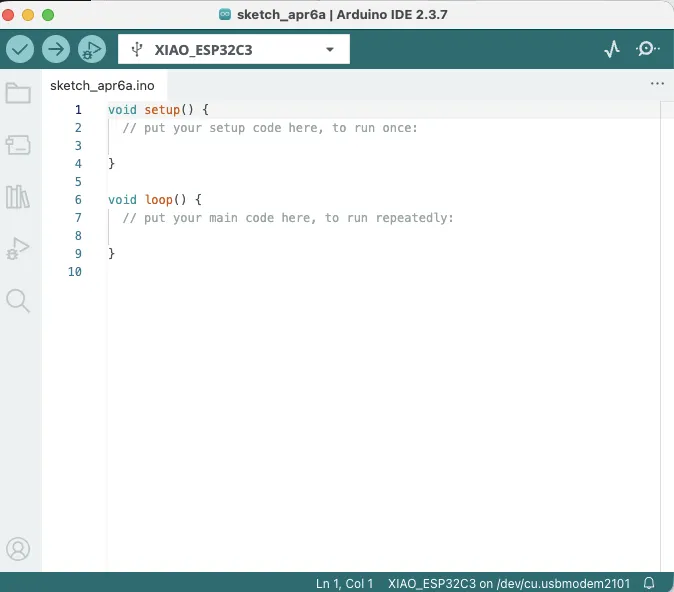Click on the setup comment on line 2
Viewport: 674px width, 592px height.
click(x=270, y=128)
